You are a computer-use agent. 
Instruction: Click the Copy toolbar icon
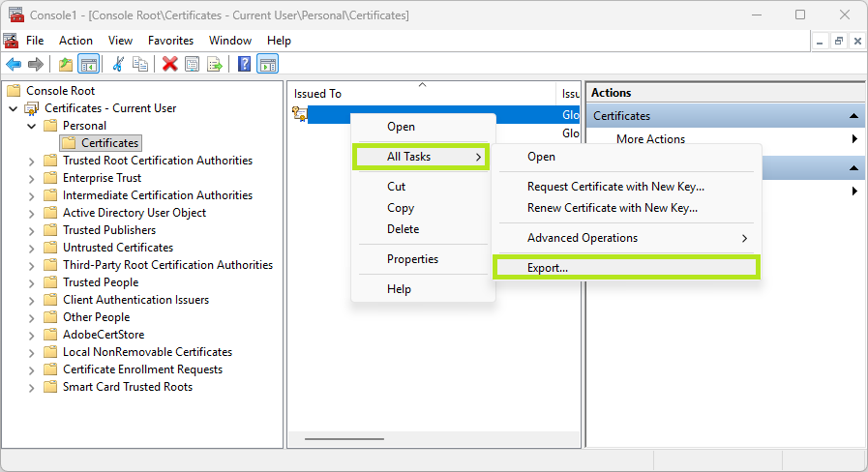pyautogui.click(x=140, y=64)
